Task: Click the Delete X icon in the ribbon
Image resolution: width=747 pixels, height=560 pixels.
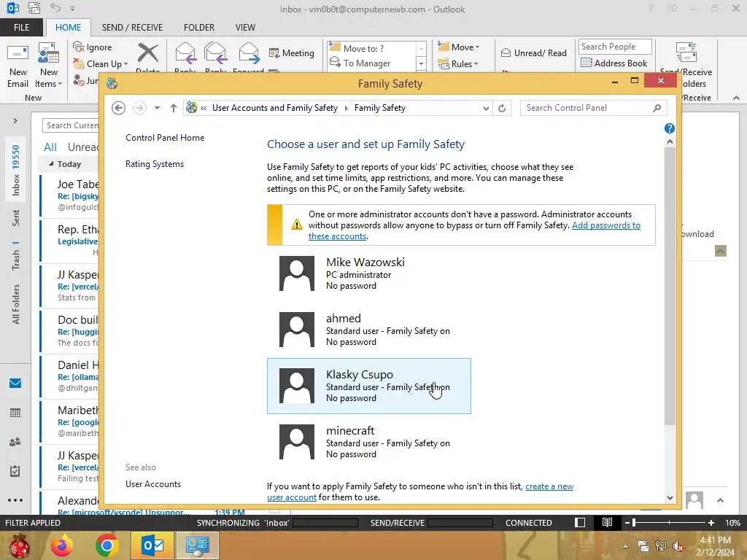Action: pos(147,52)
